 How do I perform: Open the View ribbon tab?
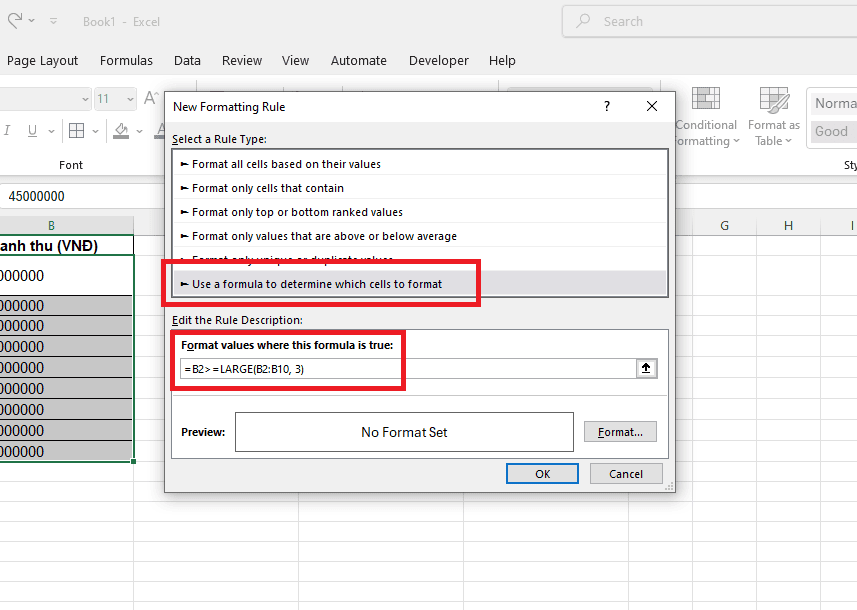click(x=296, y=61)
